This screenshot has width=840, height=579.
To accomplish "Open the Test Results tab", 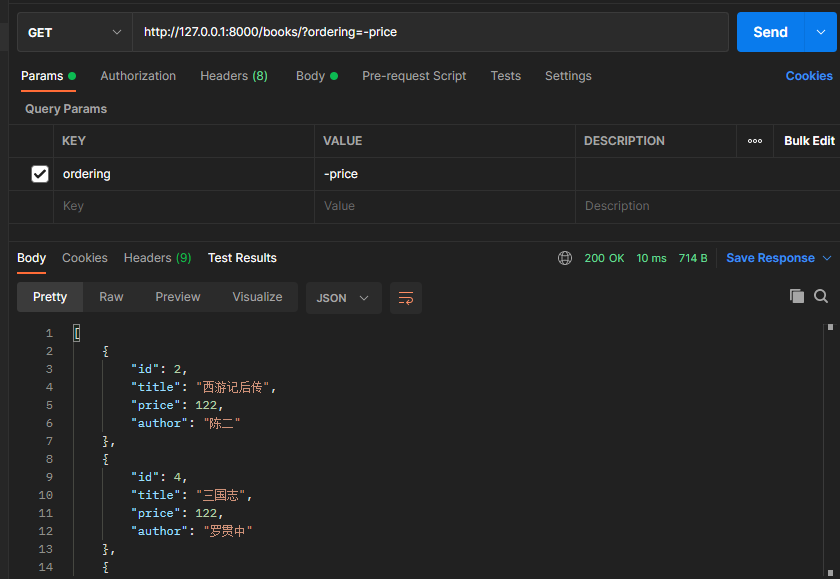I will [x=242, y=258].
